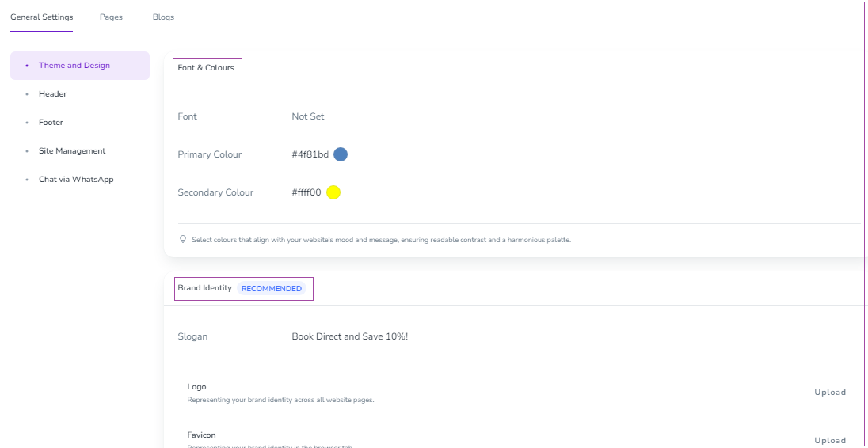Select Theme and Design in sidebar

point(74,66)
